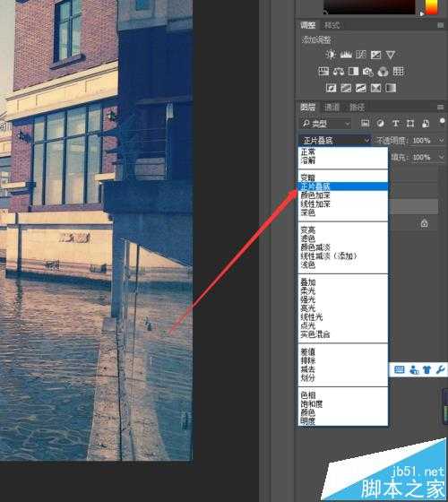
Task: Toggle layer filtering switch on/off
Action: click(442, 121)
